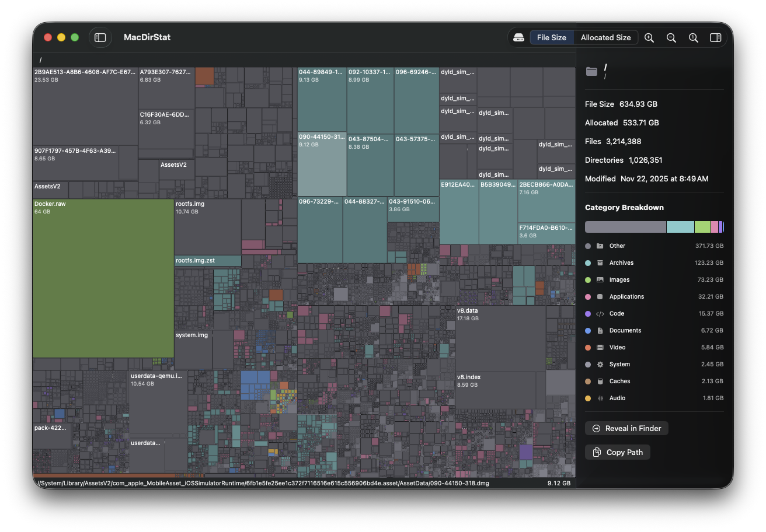
Task: Click the System category gear icon
Action: (x=600, y=365)
